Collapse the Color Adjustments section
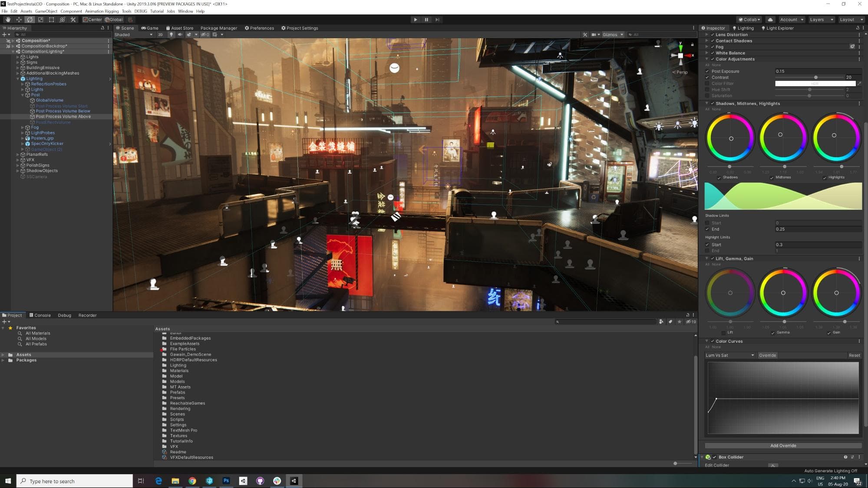The height and width of the screenshot is (488, 868). pyautogui.click(x=707, y=59)
